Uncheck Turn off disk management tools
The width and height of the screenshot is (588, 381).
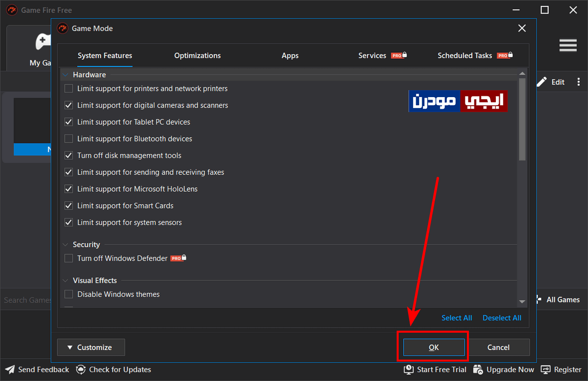69,155
